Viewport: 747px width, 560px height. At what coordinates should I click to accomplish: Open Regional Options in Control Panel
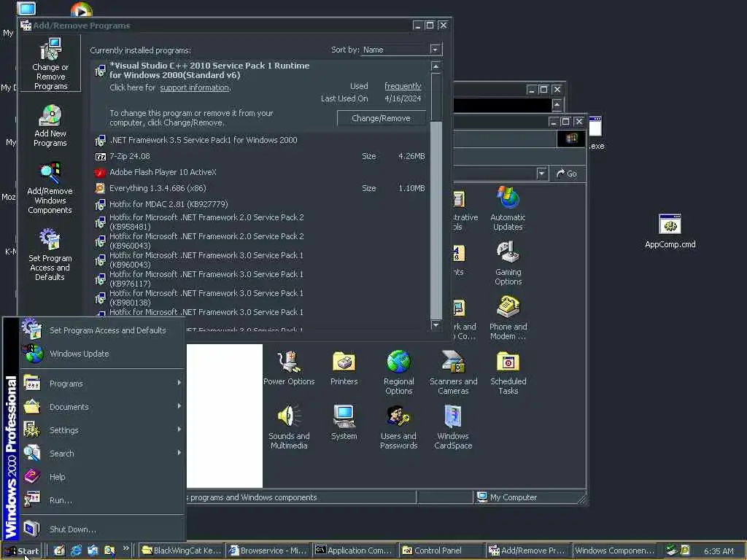point(399,373)
